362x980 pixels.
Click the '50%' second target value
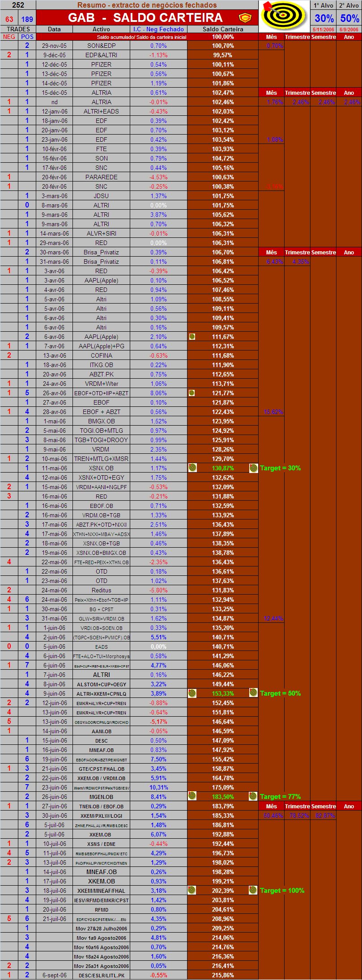(349, 18)
